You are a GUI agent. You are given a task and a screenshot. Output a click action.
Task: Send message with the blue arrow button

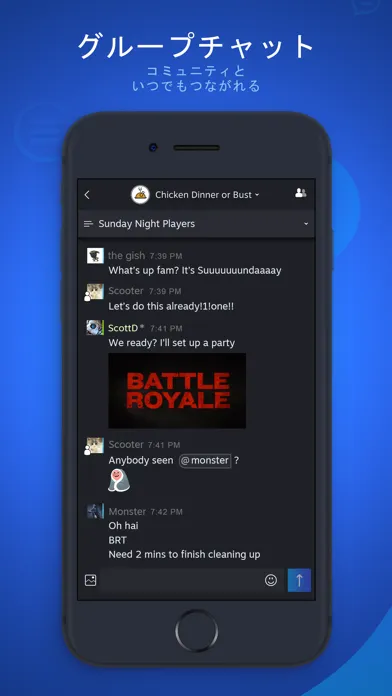coord(299,580)
